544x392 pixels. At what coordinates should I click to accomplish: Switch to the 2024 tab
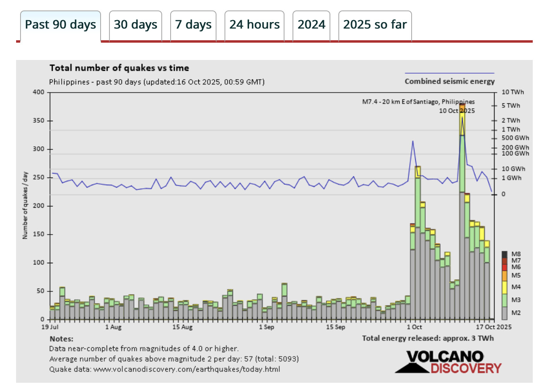tap(311, 25)
